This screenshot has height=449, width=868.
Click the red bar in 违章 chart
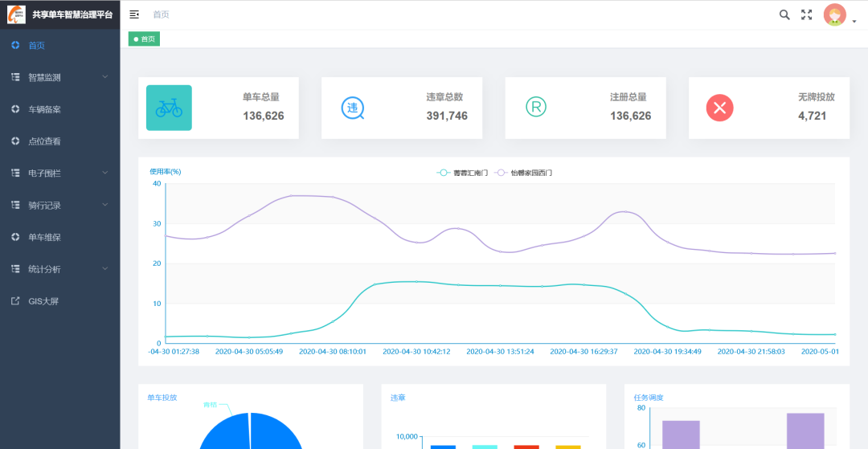(x=526, y=447)
